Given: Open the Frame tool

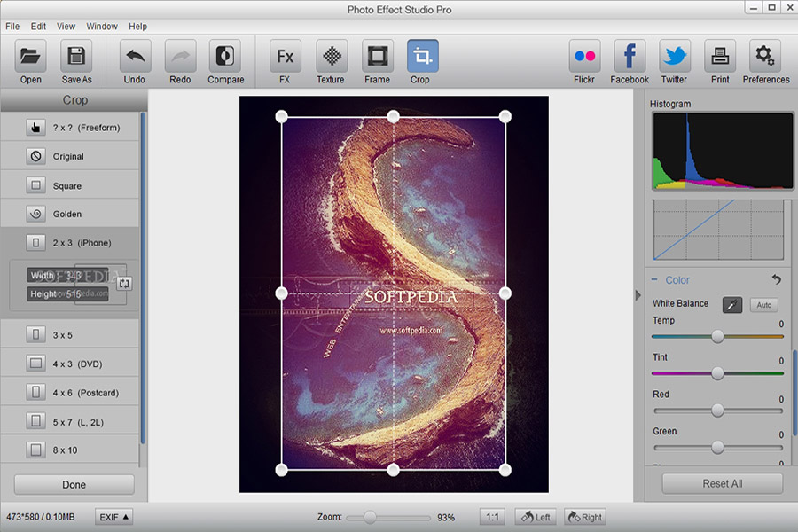Looking at the screenshot, I should 377,56.
